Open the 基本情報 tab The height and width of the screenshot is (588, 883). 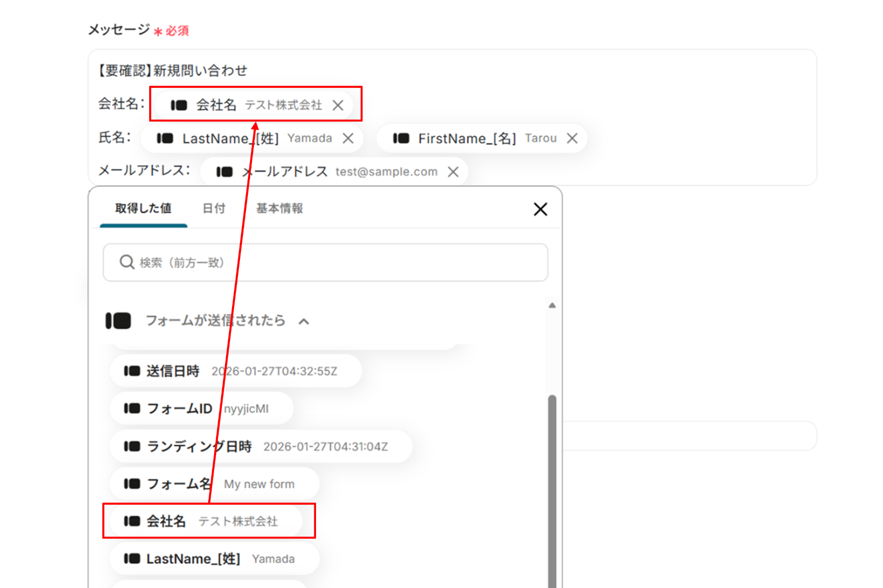click(x=279, y=209)
